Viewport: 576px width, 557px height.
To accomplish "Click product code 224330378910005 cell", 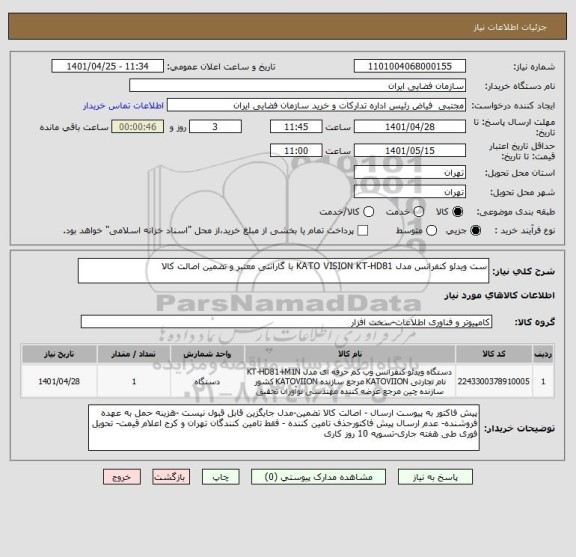I will pyautogui.click(x=494, y=381).
